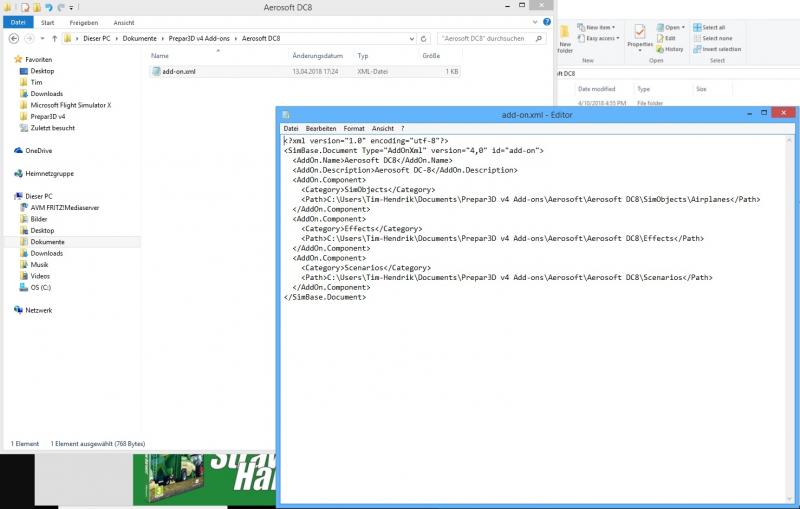This screenshot has height=509, width=800.
Task: Sort files by the Typ column header
Action: tap(363, 56)
